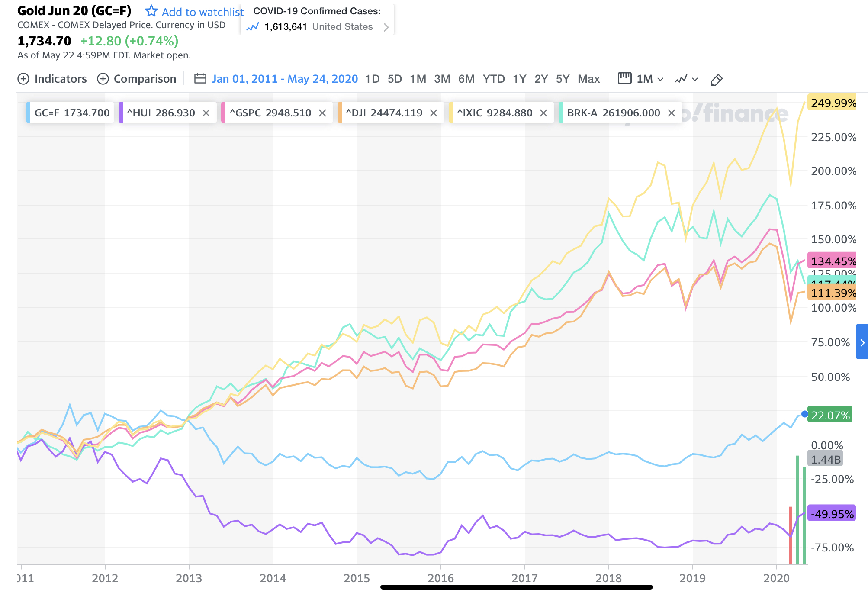Remove ^DJI comparison with its X

[x=434, y=113]
